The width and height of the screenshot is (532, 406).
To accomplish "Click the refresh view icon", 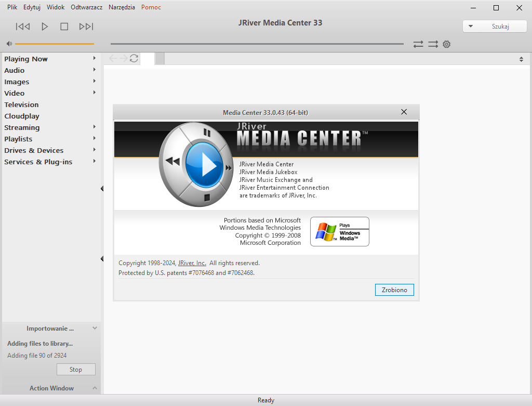I will 134,58.
